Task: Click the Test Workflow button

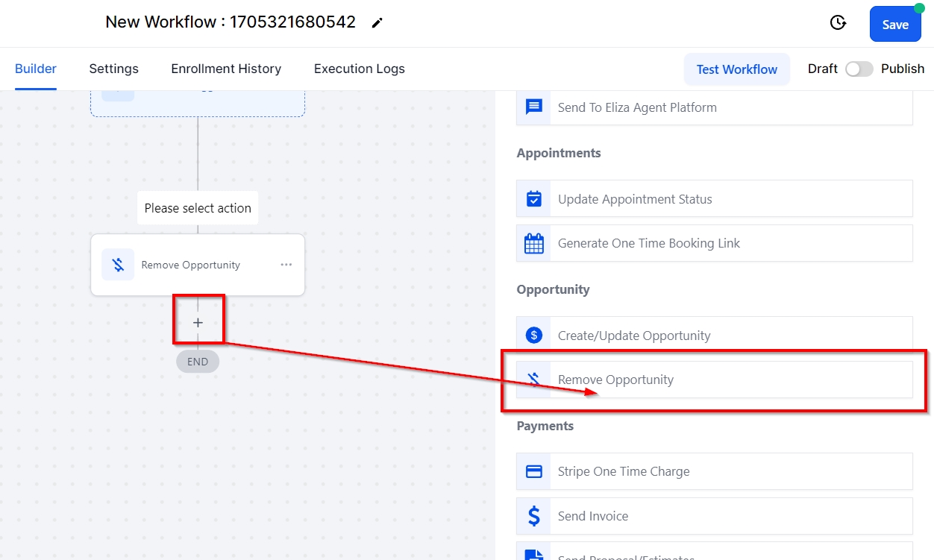Action: click(x=736, y=69)
